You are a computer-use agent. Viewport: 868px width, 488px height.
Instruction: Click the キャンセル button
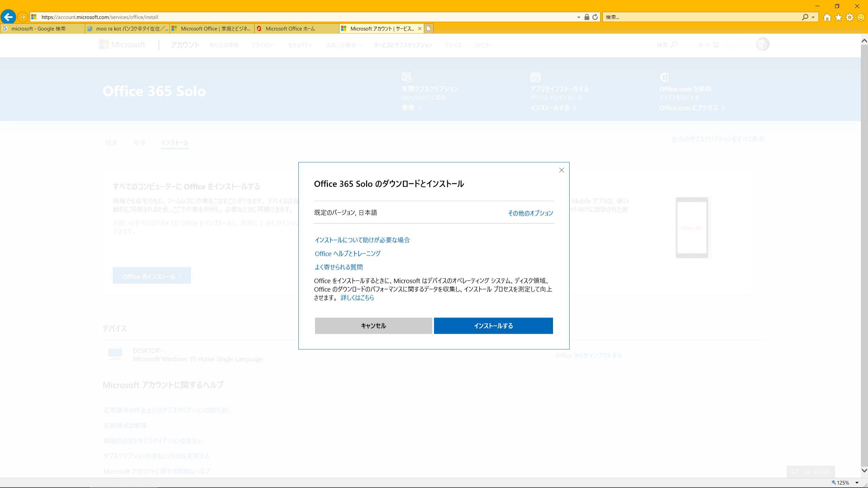373,326
